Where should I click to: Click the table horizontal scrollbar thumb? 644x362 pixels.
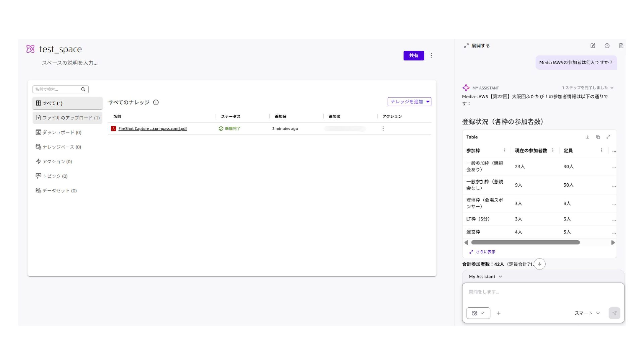click(525, 243)
